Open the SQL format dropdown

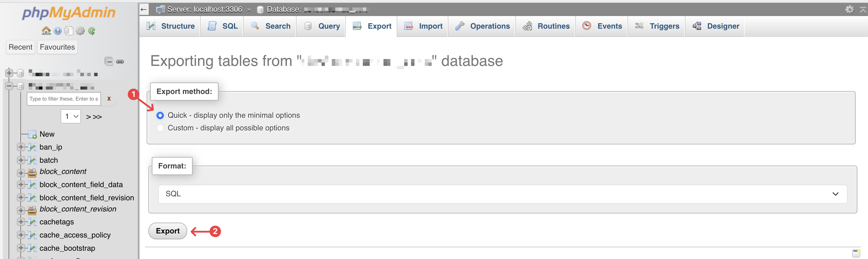tap(502, 194)
